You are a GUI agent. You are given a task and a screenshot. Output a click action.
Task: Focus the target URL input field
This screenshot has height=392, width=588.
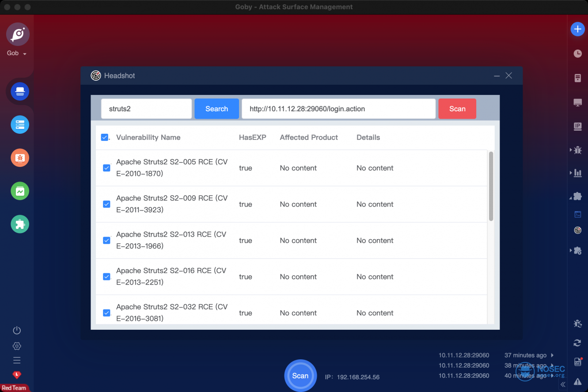point(339,109)
